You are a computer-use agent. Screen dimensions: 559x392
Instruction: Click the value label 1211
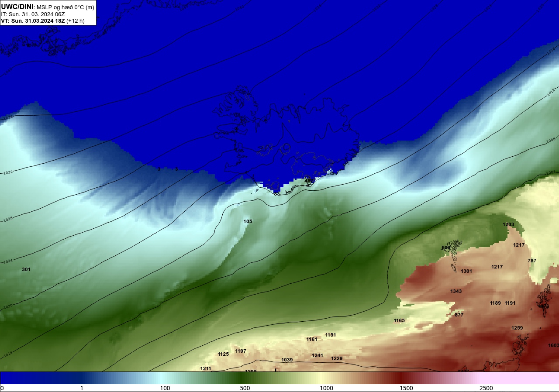point(206,368)
